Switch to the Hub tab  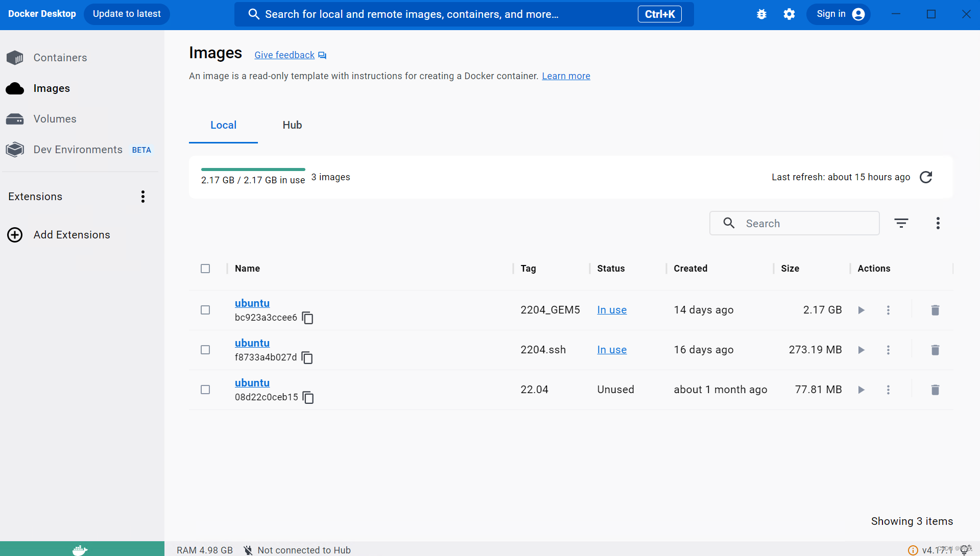coord(292,125)
